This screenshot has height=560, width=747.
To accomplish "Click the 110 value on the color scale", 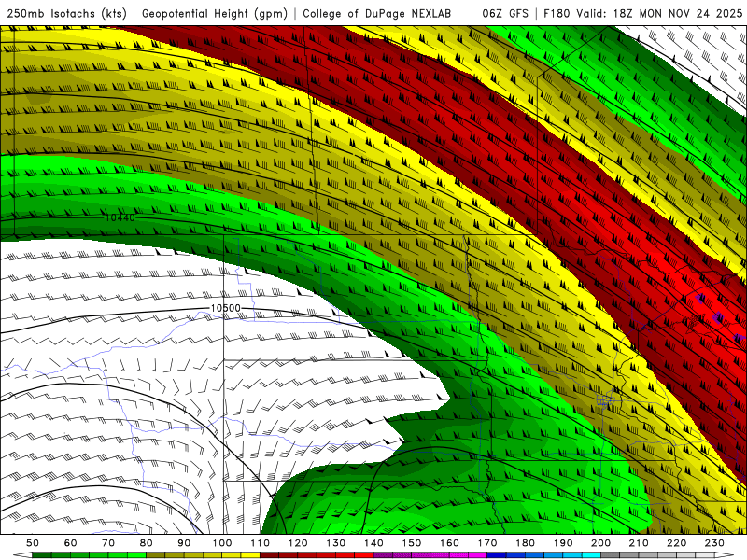I will 260,543.
